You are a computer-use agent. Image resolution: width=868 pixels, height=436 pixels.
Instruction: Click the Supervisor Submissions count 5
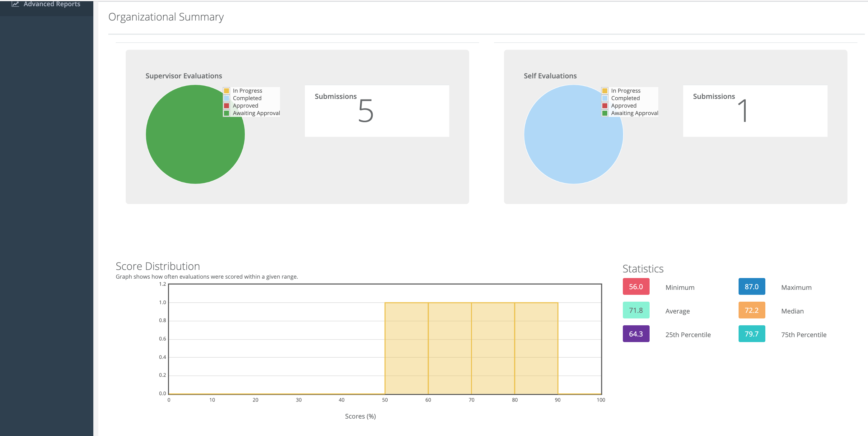(x=366, y=111)
